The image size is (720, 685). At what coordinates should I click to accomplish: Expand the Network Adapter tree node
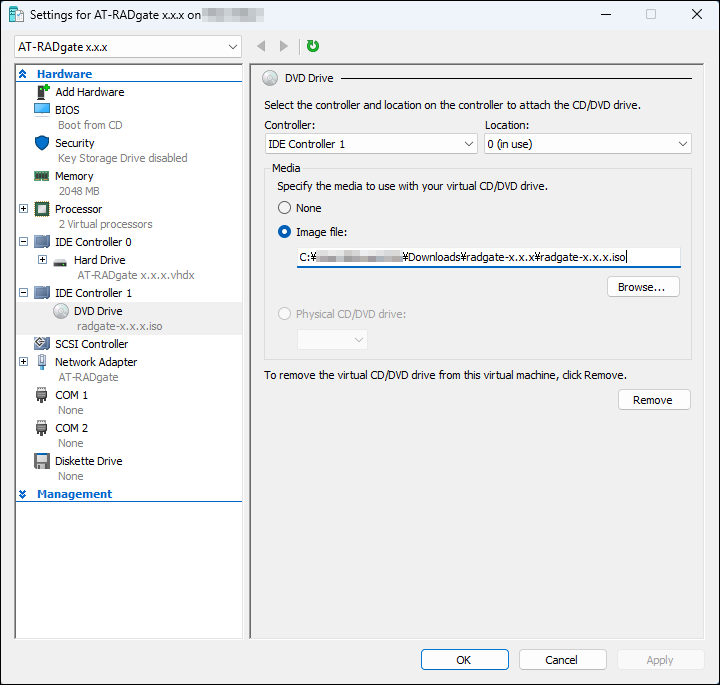click(23, 362)
